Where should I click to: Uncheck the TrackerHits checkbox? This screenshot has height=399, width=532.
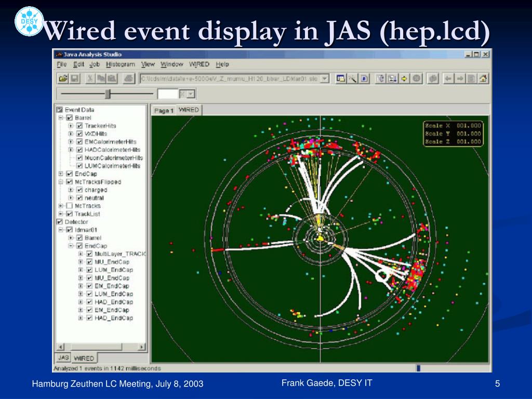pyautogui.click(x=79, y=126)
